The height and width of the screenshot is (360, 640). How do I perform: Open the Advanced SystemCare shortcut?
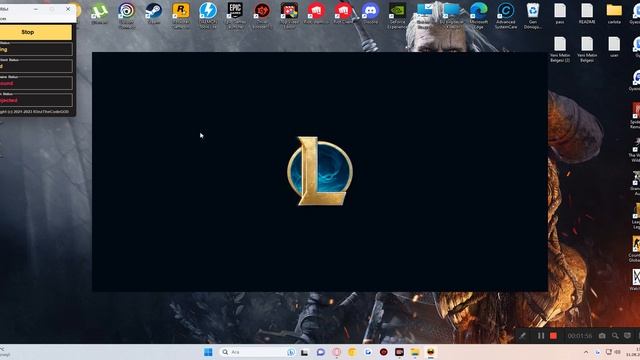point(506,15)
